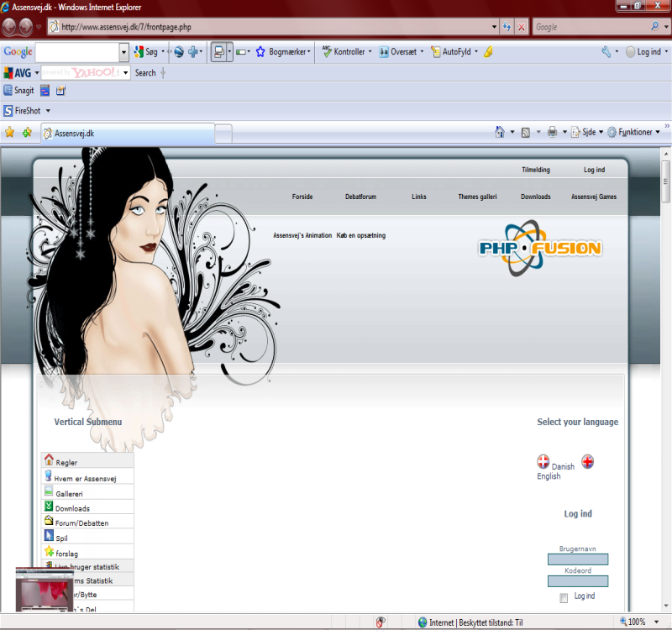This screenshot has width=672, height=630.
Task: Click the Print icon in the command bar
Action: pyautogui.click(x=553, y=132)
